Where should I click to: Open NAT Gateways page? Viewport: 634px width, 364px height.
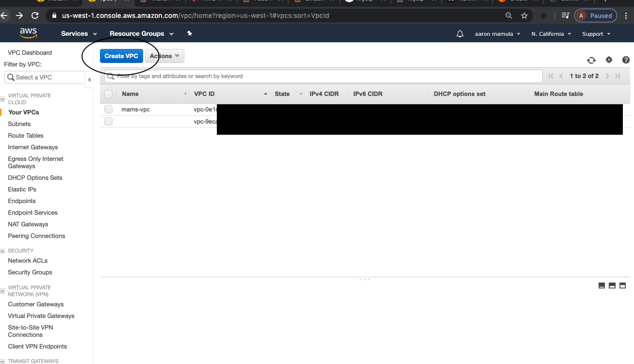click(28, 224)
